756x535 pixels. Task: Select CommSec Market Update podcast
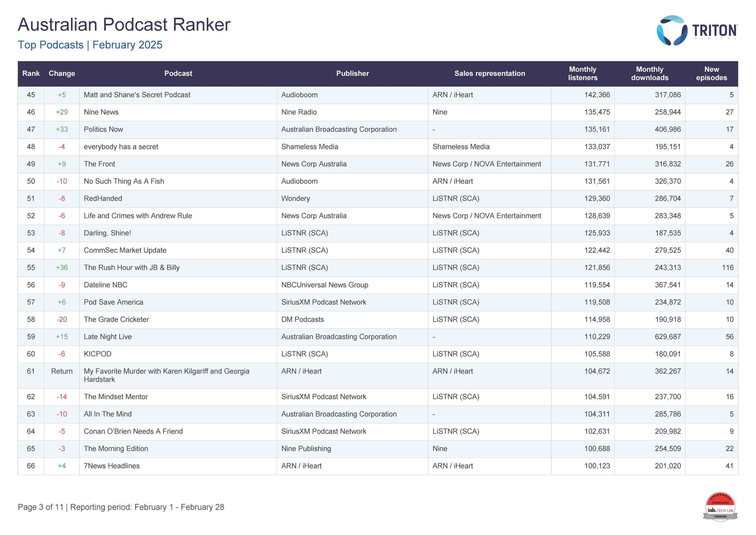[x=125, y=250]
